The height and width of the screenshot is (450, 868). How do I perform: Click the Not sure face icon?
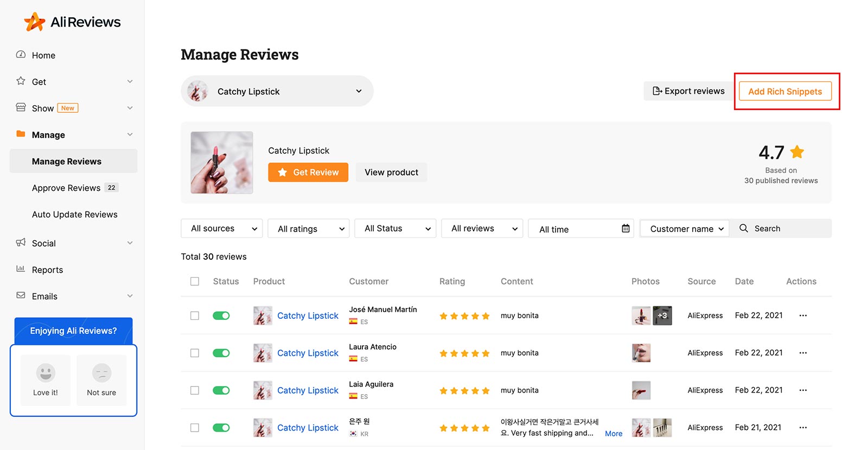(101, 373)
